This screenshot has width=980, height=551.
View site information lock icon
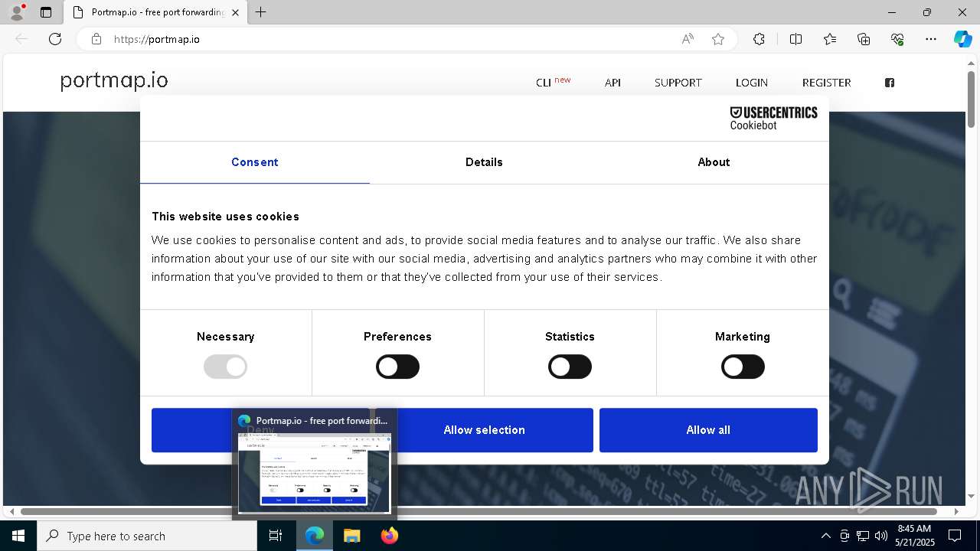pos(96,39)
